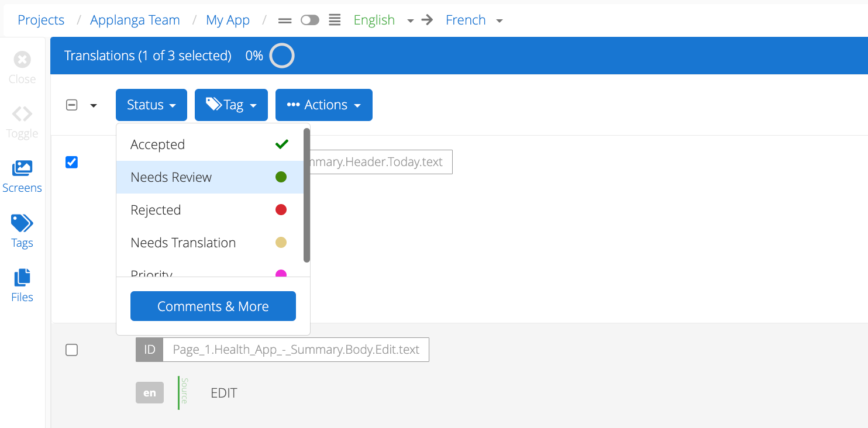Viewport: 868px width, 428px height.
Task: Click the select-all checkbox in the toolbar
Action: (x=71, y=105)
